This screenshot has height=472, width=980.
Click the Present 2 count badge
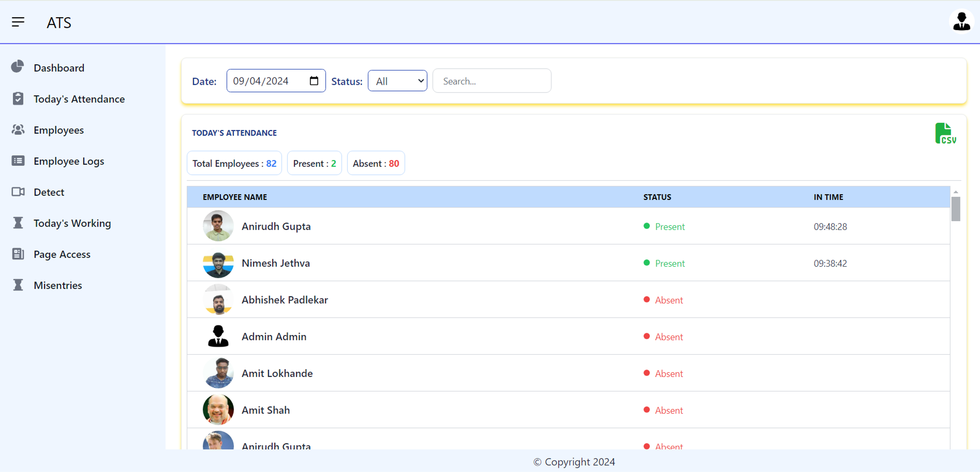[x=314, y=163]
